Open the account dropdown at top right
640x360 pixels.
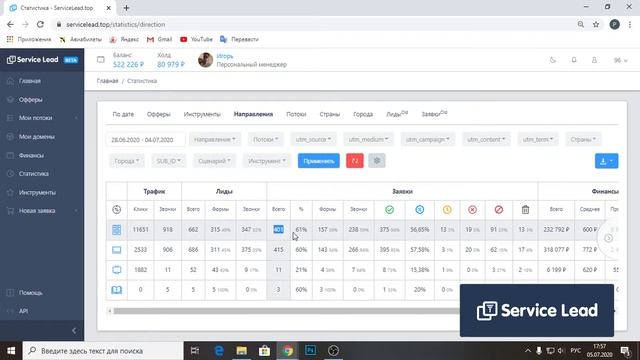pos(620,60)
